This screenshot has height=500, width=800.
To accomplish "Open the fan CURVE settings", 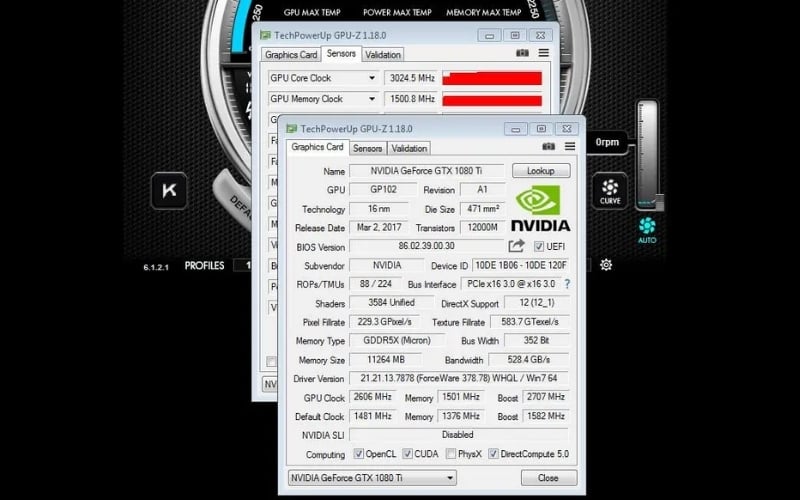I will coord(610,190).
